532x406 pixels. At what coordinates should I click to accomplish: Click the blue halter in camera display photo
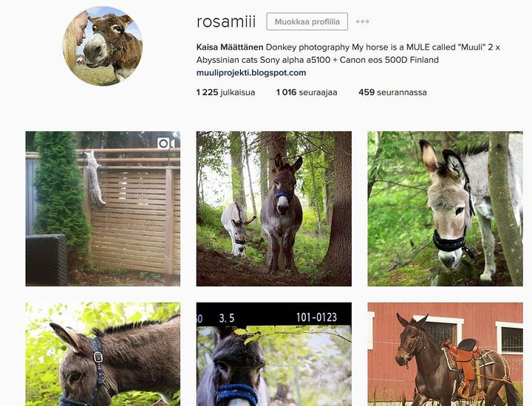point(237,395)
